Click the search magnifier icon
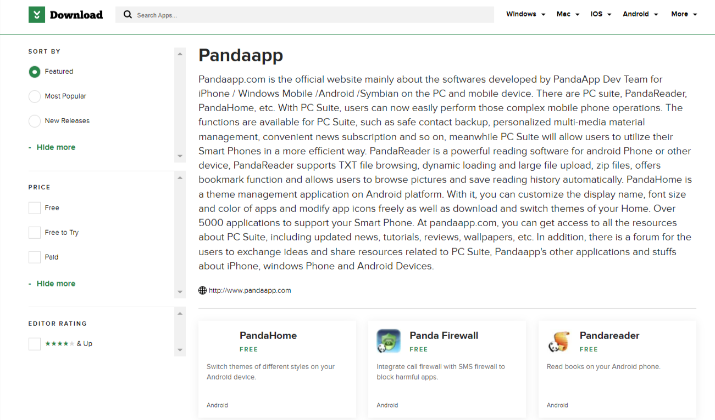This screenshot has height=420, width=715. click(128, 15)
